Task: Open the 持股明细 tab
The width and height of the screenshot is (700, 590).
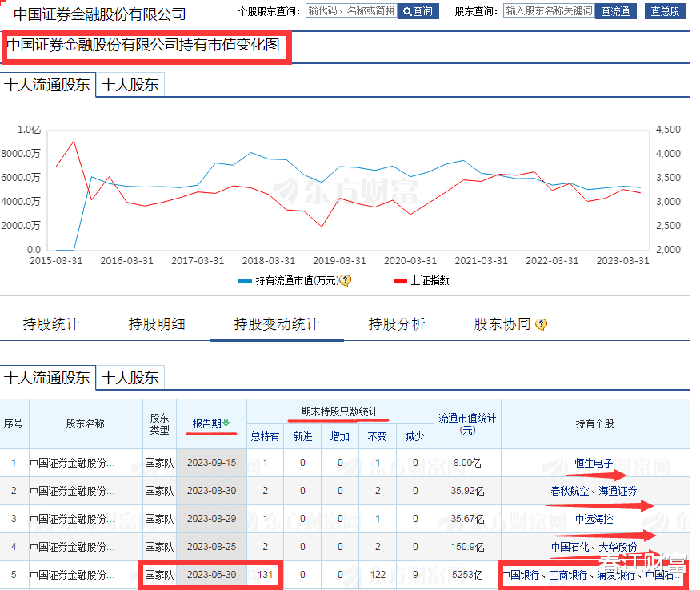Action: 157,324
